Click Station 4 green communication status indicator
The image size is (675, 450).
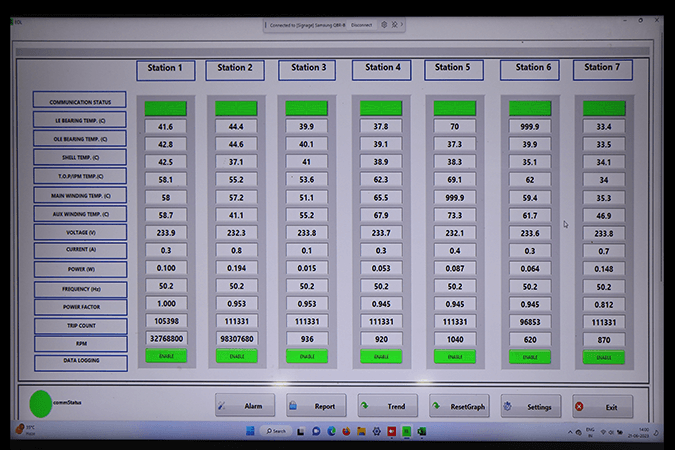click(x=381, y=109)
